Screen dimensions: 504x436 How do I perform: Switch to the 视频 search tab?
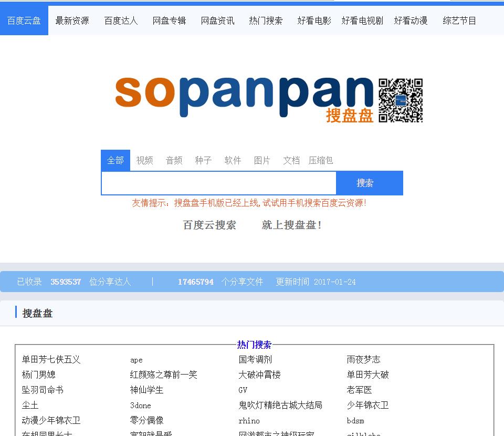point(145,160)
